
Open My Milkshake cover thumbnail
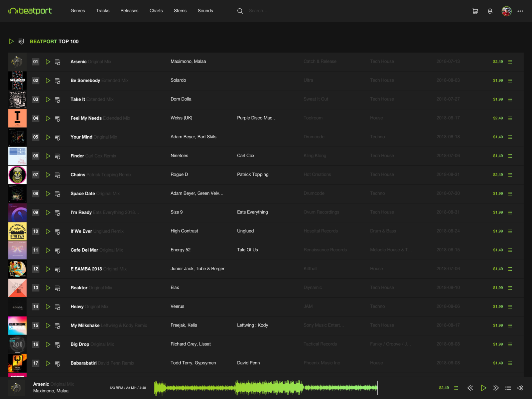point(17,326)
